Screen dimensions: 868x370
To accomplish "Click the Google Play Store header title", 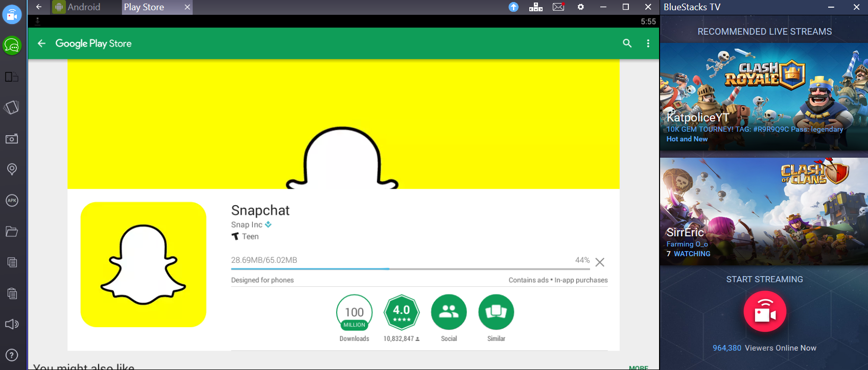I will 93,43.
